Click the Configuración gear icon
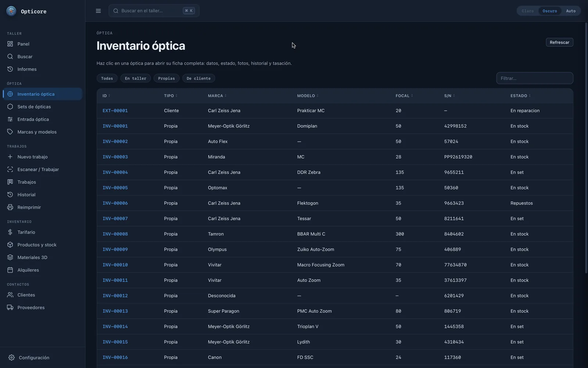588x368 pixels. (11, 358)
